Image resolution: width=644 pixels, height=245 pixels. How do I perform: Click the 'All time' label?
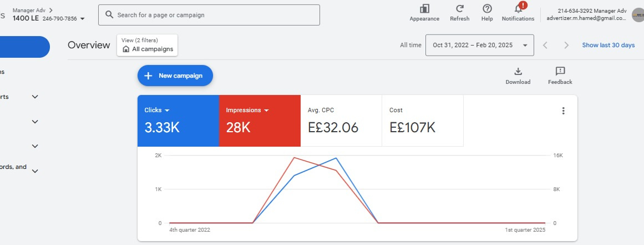[x=410, y=45]
